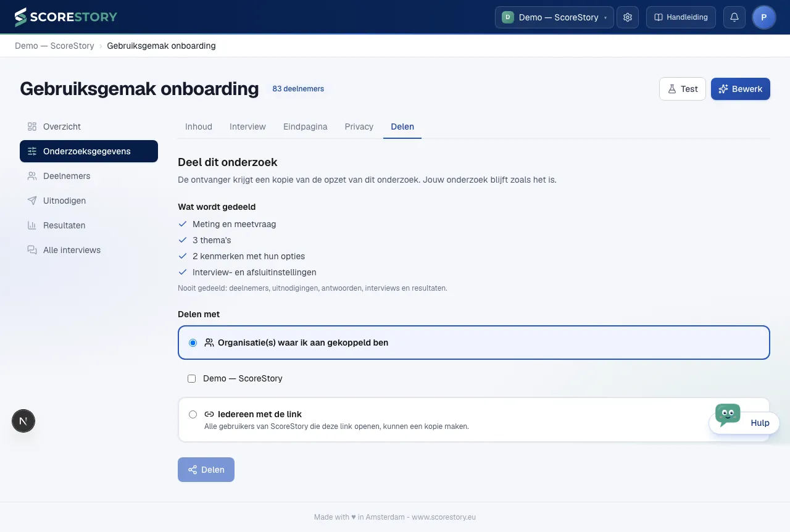Image resolution: width=790 pixels, height=532 pixels.
Task: Click the Overzicht grid icon in sidebar
Action: click(32, 127)
